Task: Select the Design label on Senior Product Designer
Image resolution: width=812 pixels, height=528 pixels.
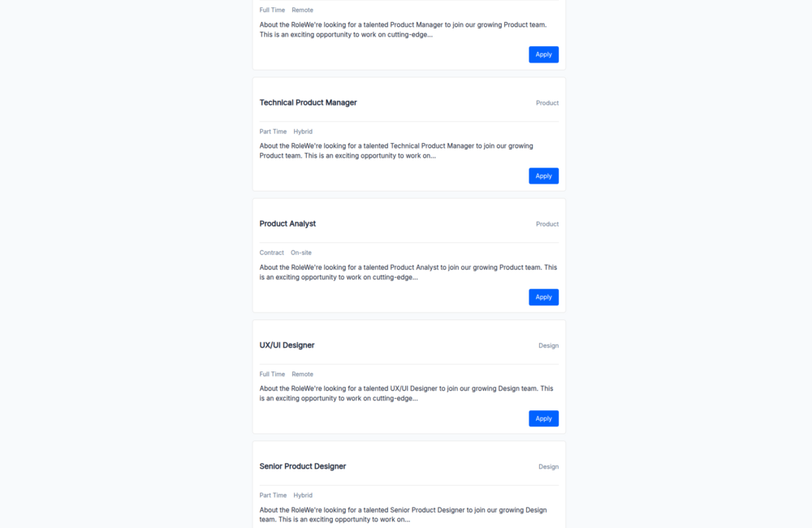Action: (x=548, y=466)
